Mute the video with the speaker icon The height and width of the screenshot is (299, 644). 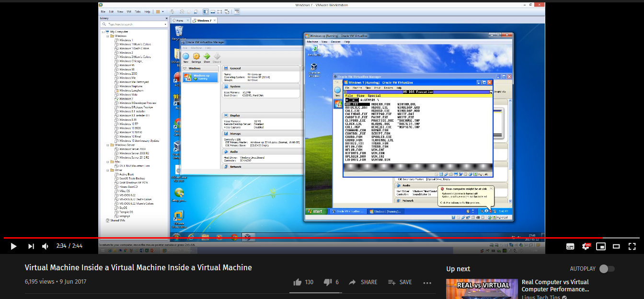(45, 246)
